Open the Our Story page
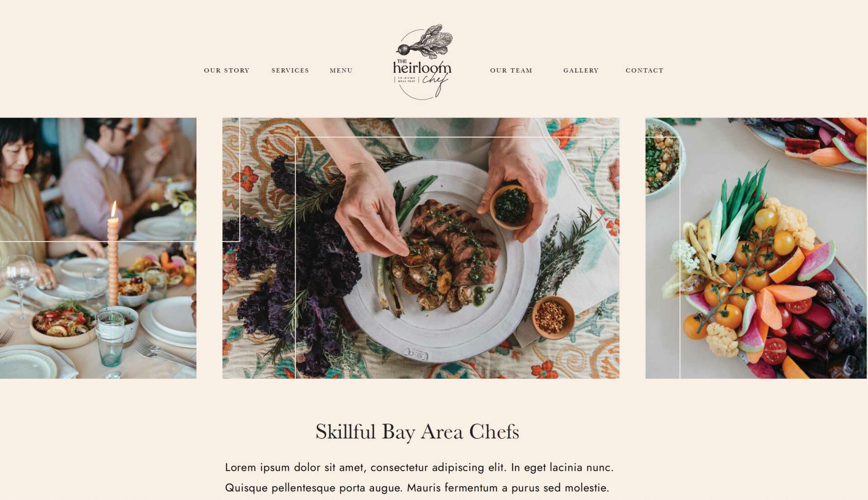The image size is (868, 500). [x=226, y=71]
